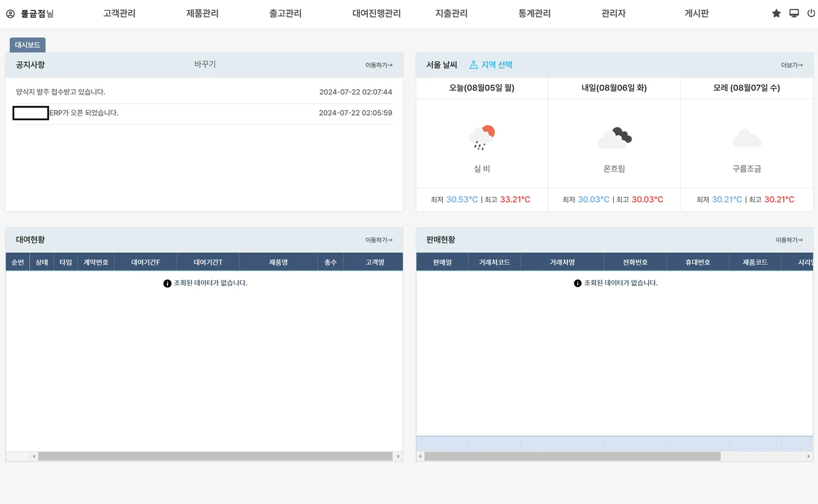Click 모레 partly cloudy weather icon
The image size is (818, 504).
tap(746, 138)
